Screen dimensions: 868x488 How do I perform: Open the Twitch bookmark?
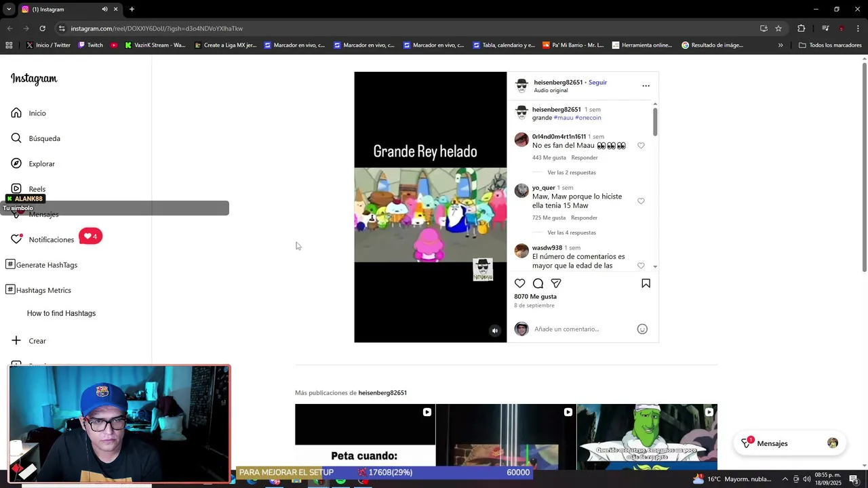point(91,45)
